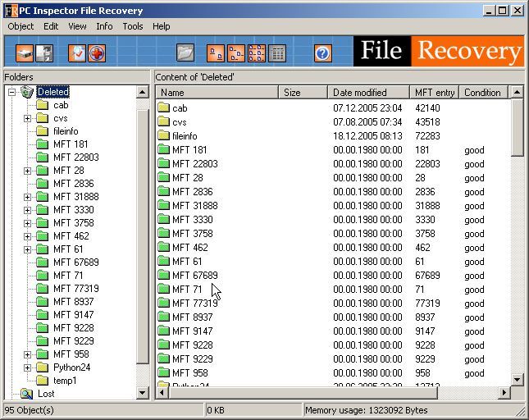
Task: Expand the MFT 3758 node in tree
Action: 27,223
